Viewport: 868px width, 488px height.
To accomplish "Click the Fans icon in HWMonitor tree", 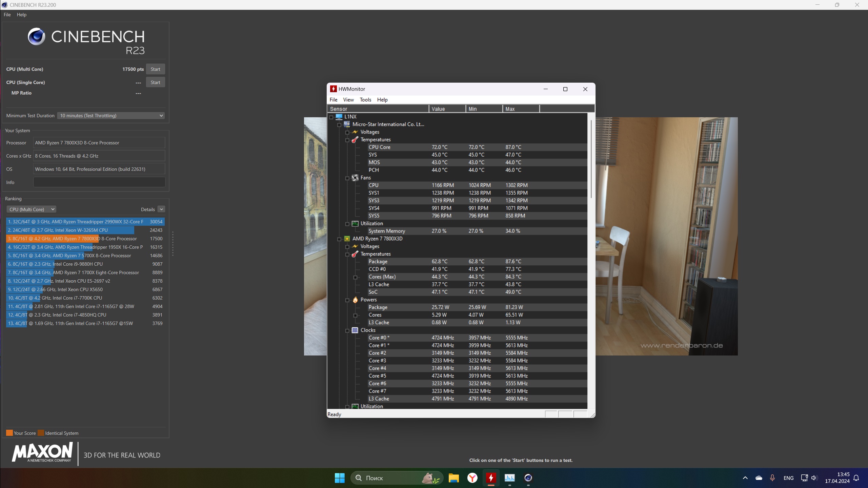I will [x=355, y=178].
